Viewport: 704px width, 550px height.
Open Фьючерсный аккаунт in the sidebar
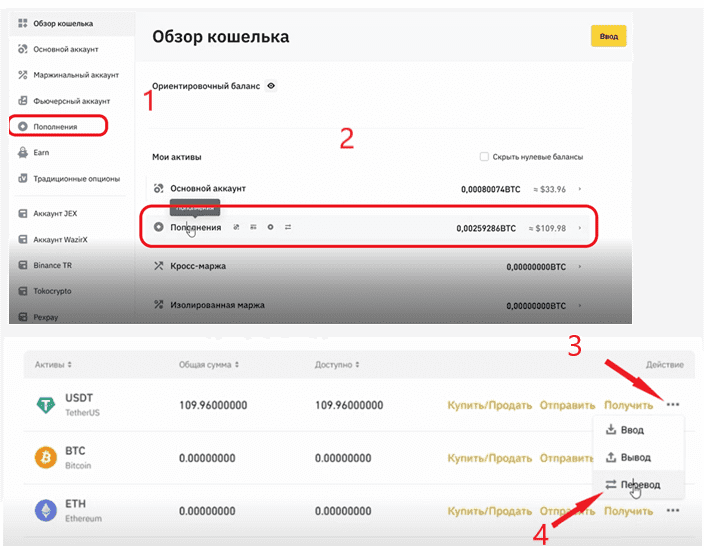72,101
